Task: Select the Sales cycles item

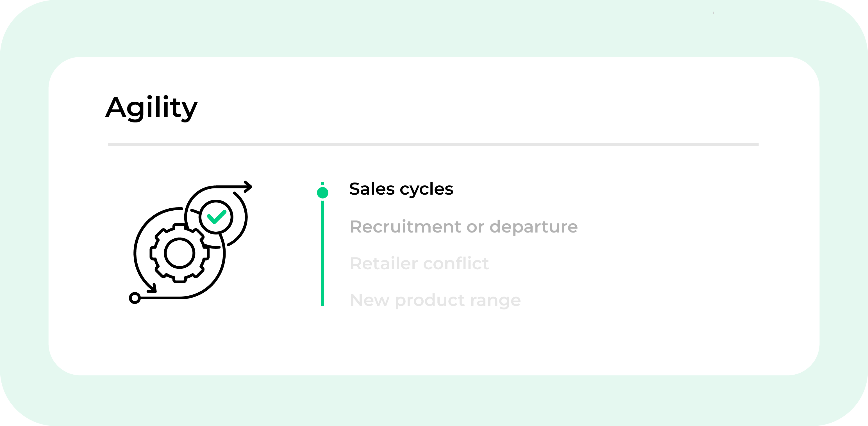Action: [401, 189]
